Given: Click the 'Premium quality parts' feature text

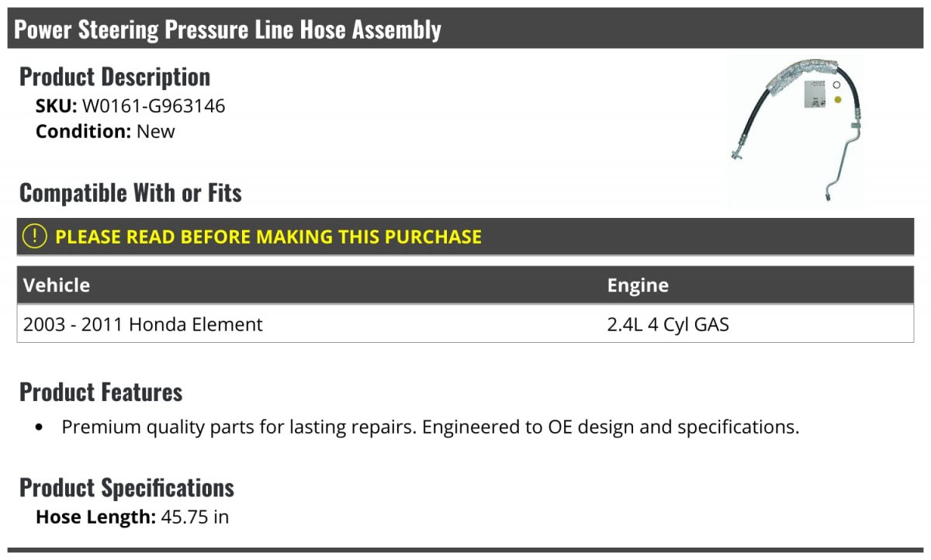Looking at the screenshot, I should pos(430,427).
